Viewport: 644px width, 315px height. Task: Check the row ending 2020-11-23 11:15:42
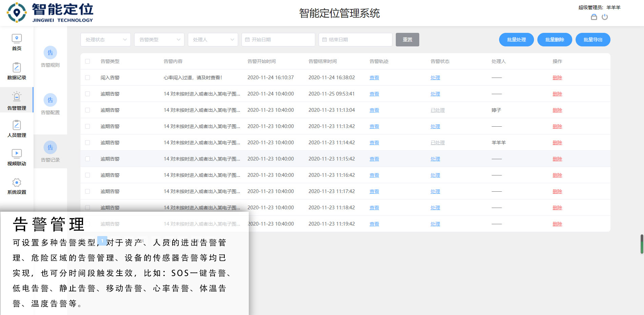click(x=87, y=159)
